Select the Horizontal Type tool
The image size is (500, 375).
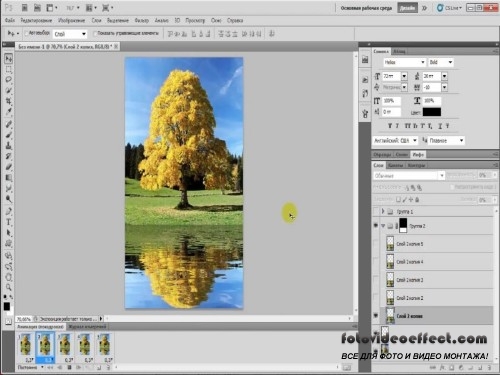click(9, 222)
